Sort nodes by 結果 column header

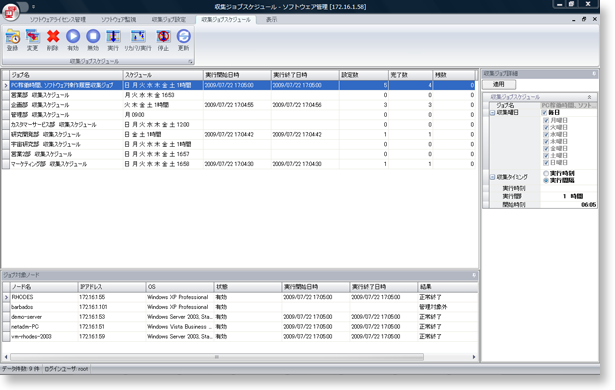point(448,287)
